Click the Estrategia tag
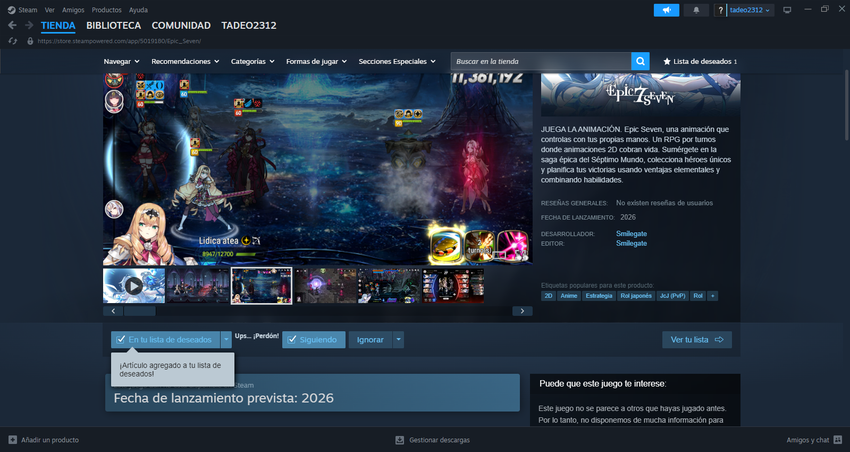 (x=599, y=296)
